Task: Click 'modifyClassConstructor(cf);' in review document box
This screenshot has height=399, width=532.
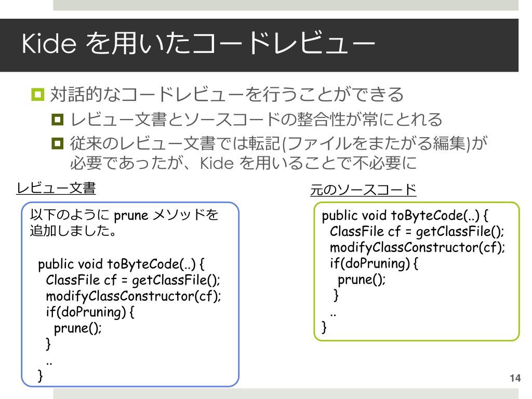Action: 134,296
